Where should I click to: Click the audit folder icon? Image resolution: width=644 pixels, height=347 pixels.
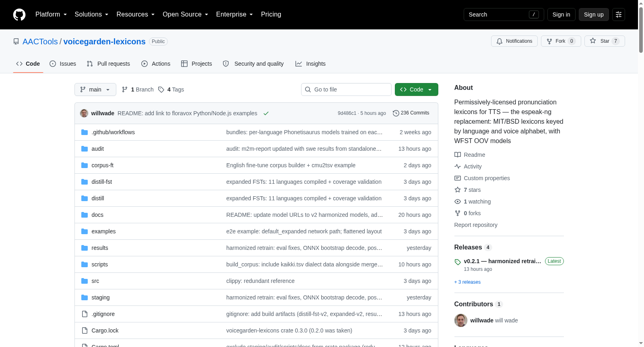[x=85, y=149]
